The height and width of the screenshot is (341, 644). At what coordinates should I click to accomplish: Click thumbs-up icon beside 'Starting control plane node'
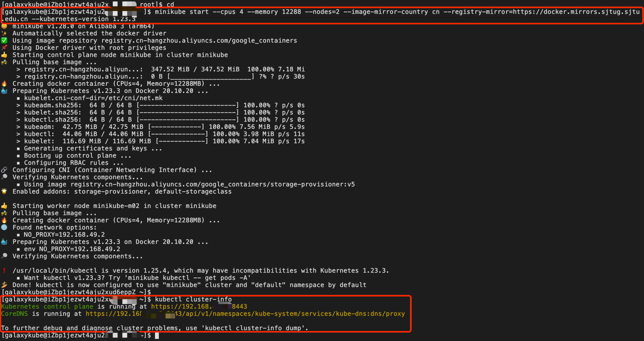coord(4,55)
